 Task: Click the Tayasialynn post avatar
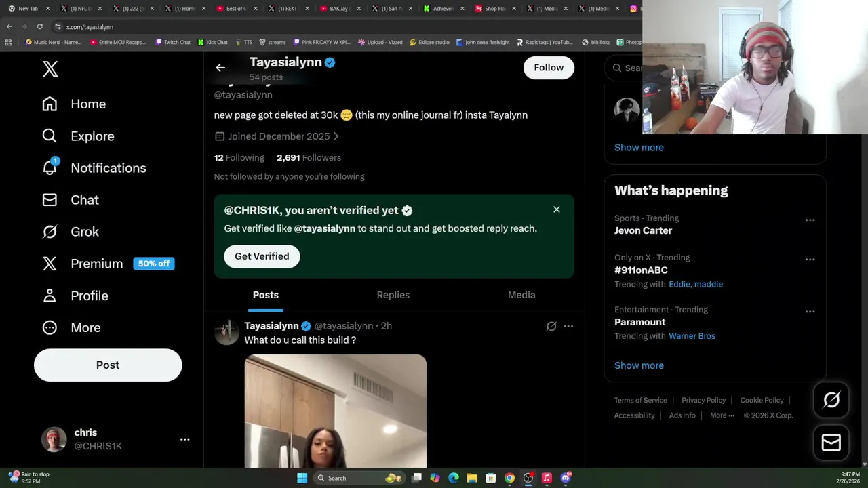pyautogui.click(x=226, y=332)
